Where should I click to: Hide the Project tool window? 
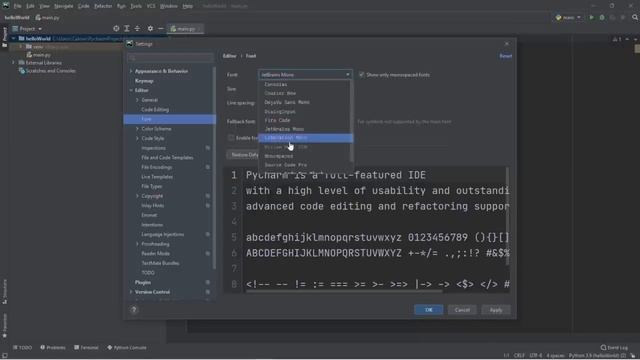[161, 29]
